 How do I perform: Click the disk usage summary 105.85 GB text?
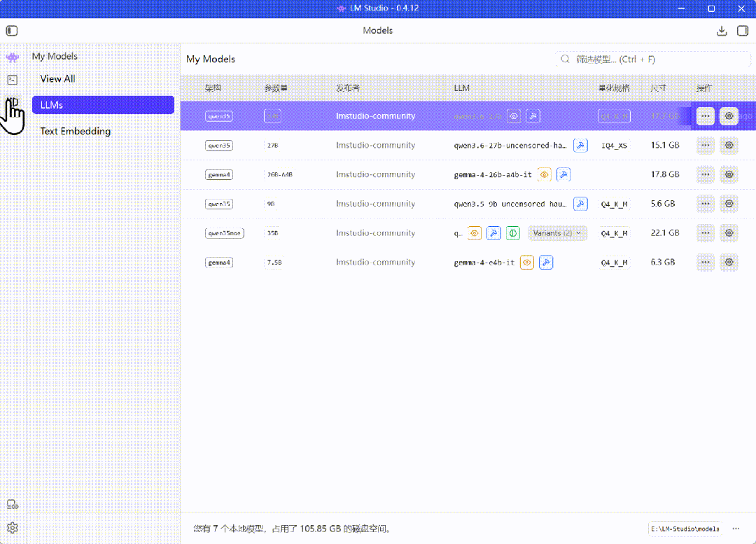(293, 529)
